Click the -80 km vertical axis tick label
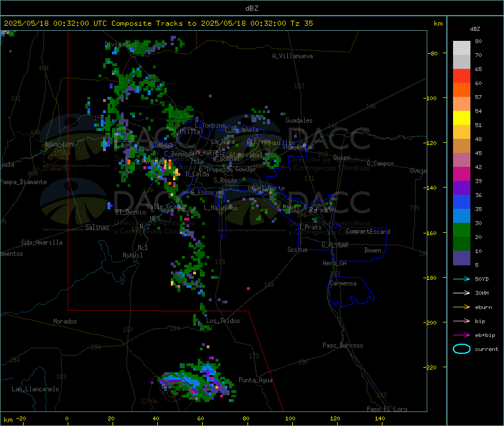This screenshot has height=426, width=504. pyautogui.click(x=433, y=53)
